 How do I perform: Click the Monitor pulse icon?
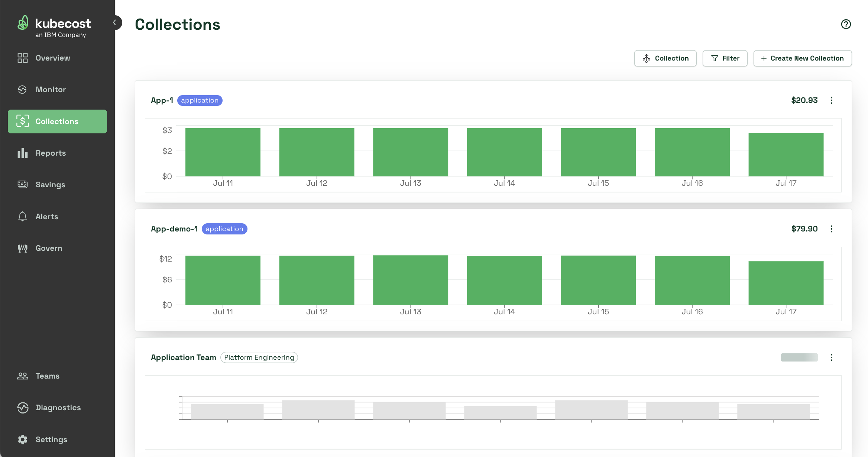pos(23,90)
